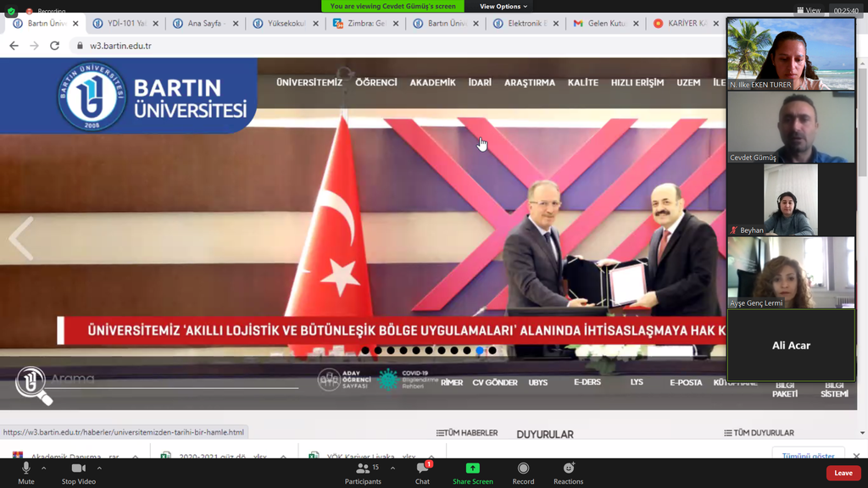Open the KALİTE menu
The image size is (868, 488).
[583, 82]
